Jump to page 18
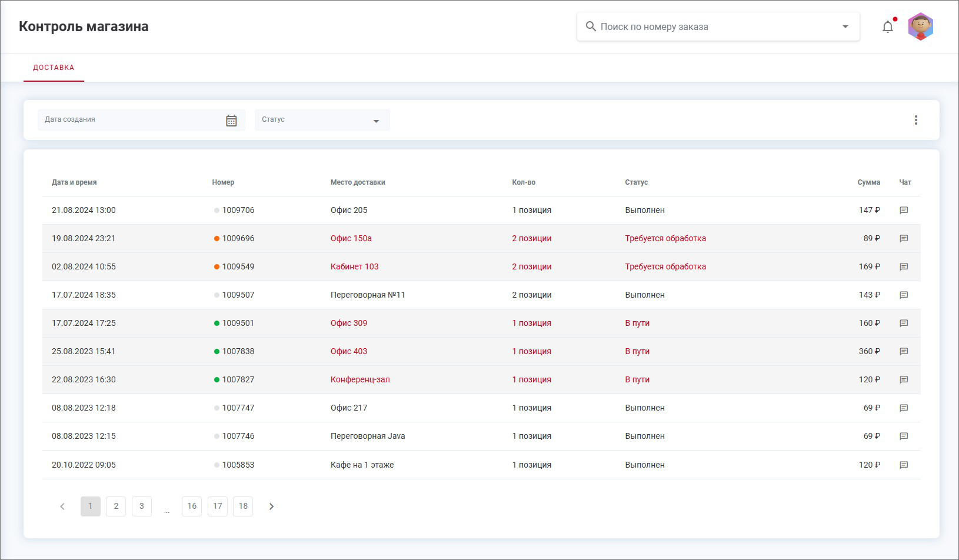 [x=243, y=506]
